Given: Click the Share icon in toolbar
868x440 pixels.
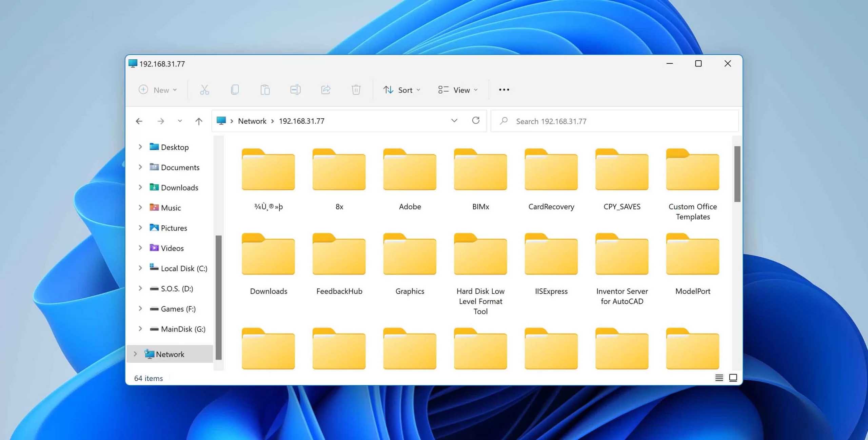Looking at the screenshot, I should [x=326, y=90].
